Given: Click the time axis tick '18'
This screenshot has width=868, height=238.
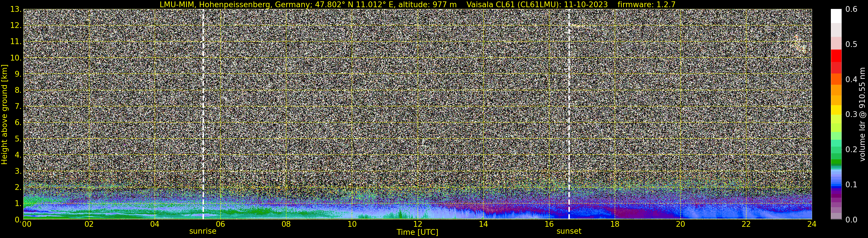Looking at the screenshot, I should click(x=614, y=224).
